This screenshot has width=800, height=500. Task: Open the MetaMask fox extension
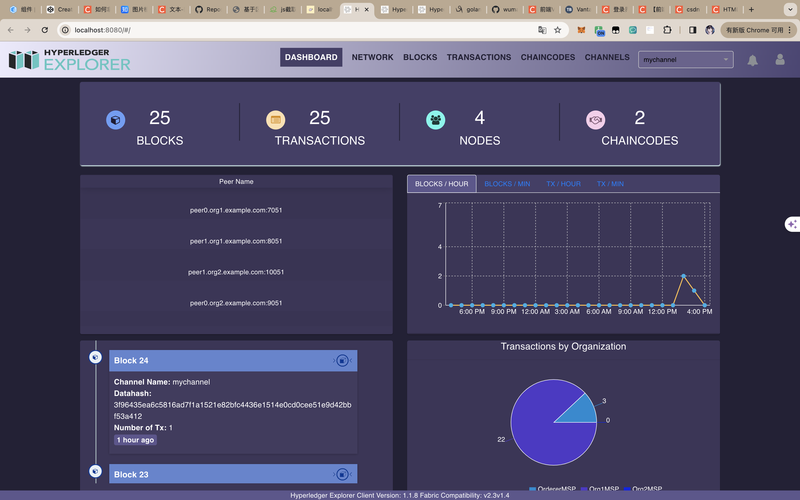pos(581,30)
